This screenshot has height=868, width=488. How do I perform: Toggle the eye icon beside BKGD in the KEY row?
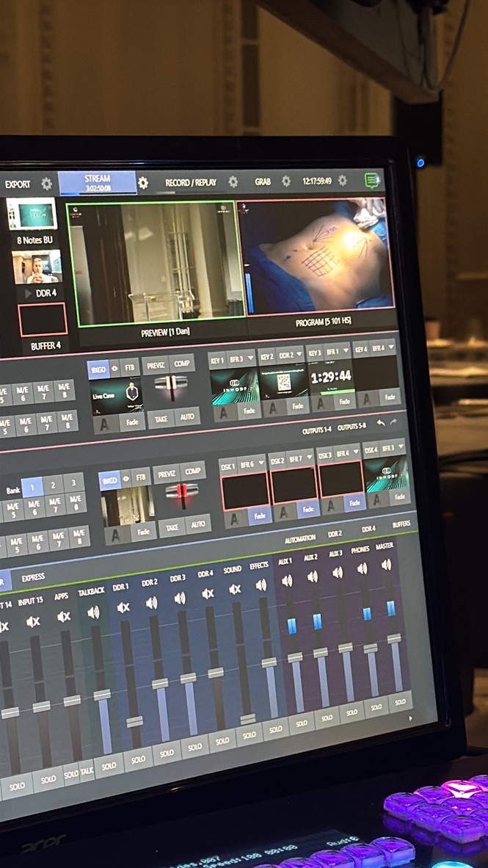pyautogui.click(x=115, y=368)
